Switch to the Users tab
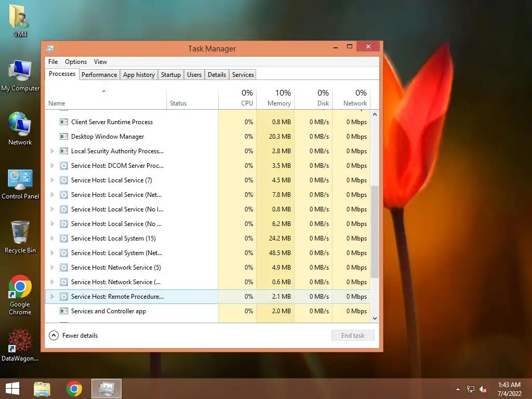 click(x=194, y=75)
